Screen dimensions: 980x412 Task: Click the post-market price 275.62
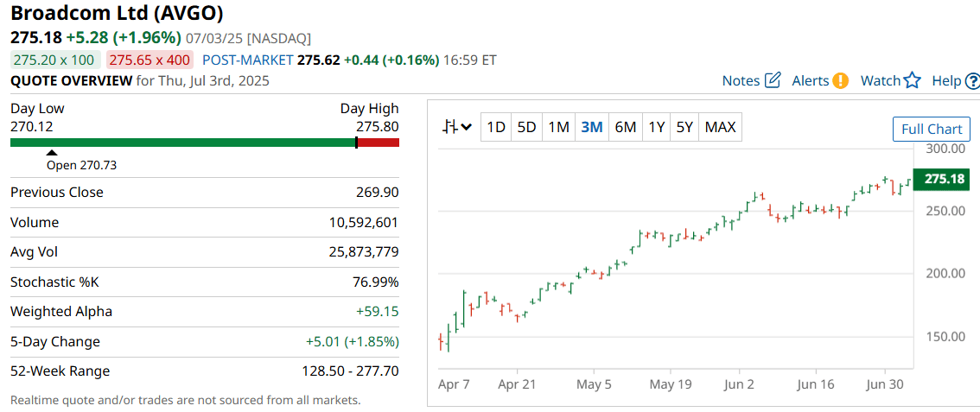(x=318, y=60)
